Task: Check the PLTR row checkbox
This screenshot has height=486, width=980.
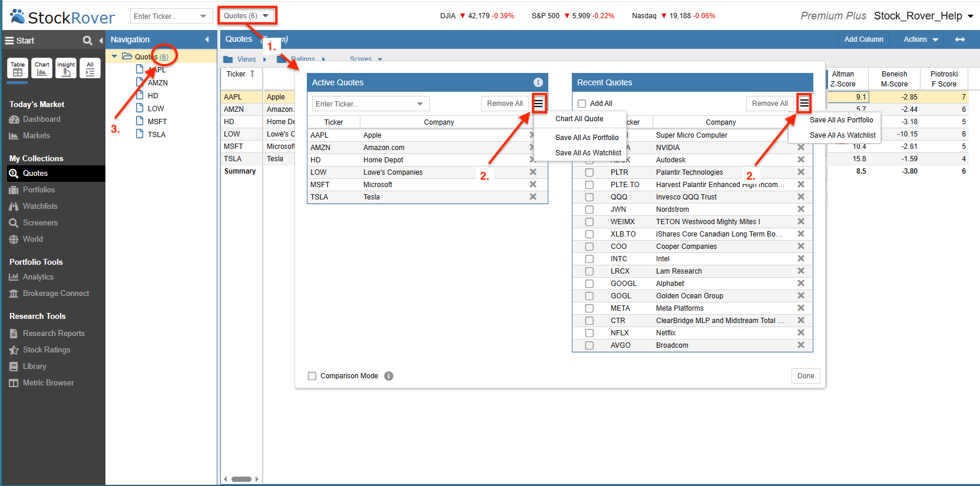Action: click(x=589, y=172)
